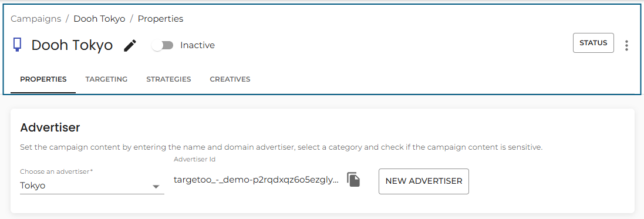Click the blue DOOH screen icon beside the title

tap(17, 45)
